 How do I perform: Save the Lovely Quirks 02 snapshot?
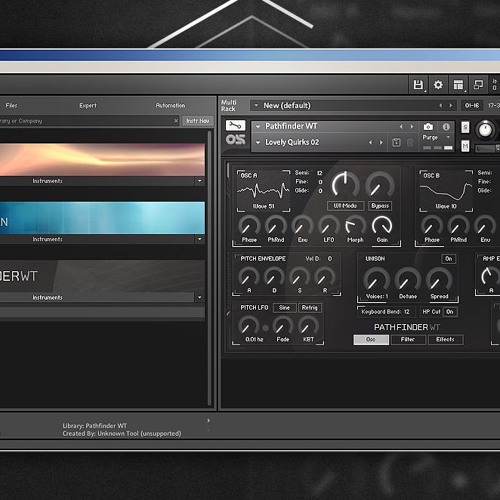[396, 143]
